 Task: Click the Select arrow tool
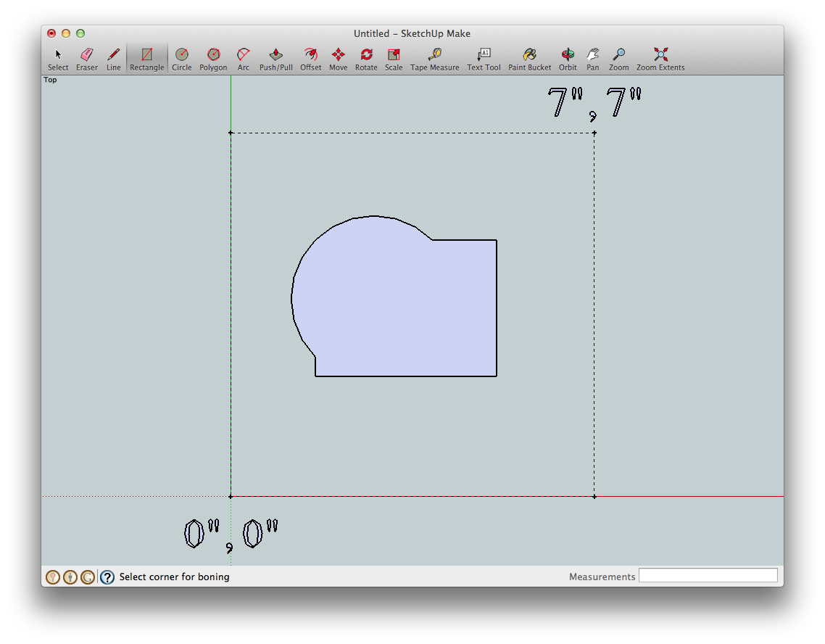coord(58,58)
